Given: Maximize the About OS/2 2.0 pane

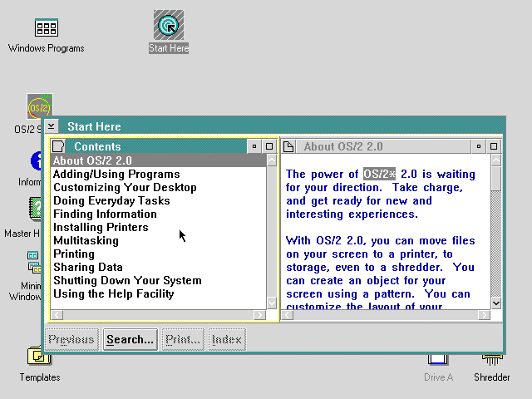Looking at the screenshot, I should [x=494, y=146].
